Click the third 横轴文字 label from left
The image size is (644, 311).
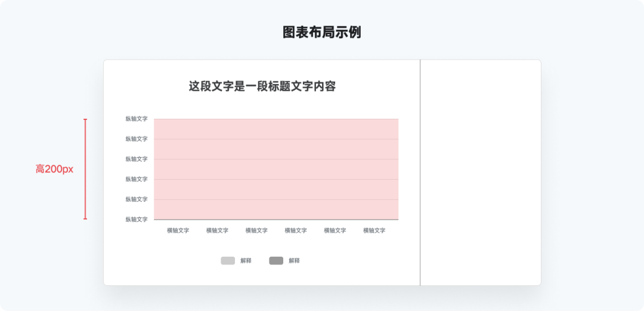tap(256, 230)
